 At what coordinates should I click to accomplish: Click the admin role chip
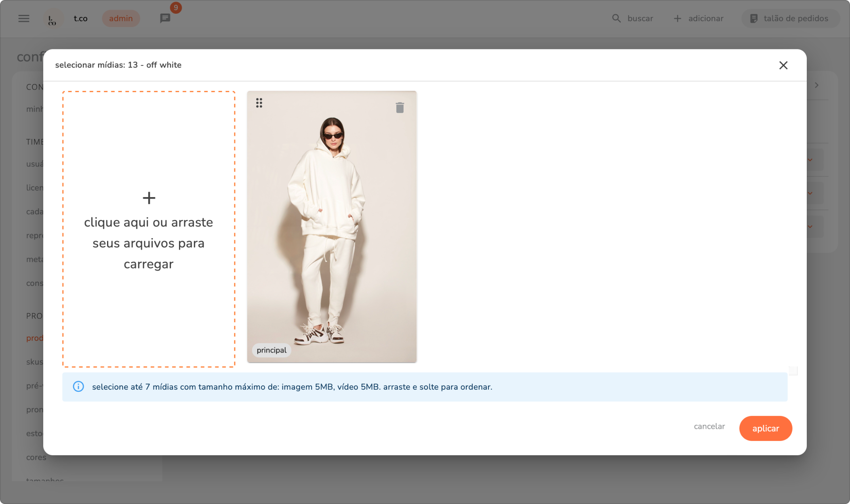point(121,19)
